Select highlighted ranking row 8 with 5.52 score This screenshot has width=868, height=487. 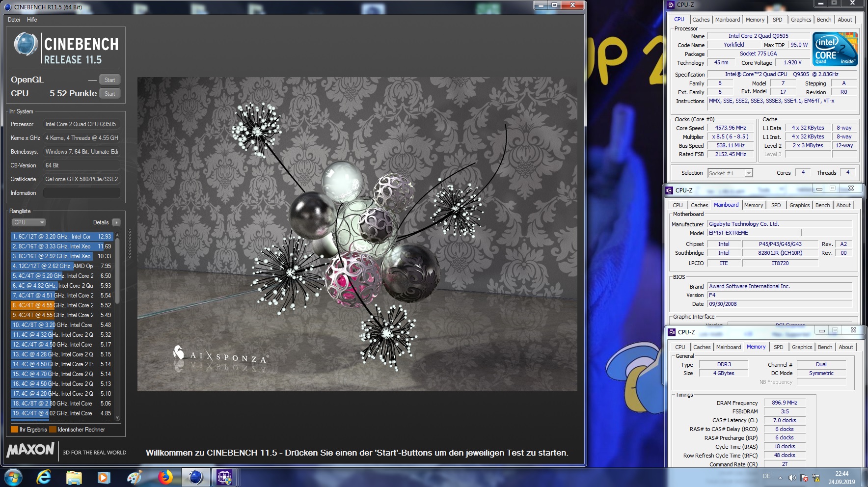coord(62,305)
